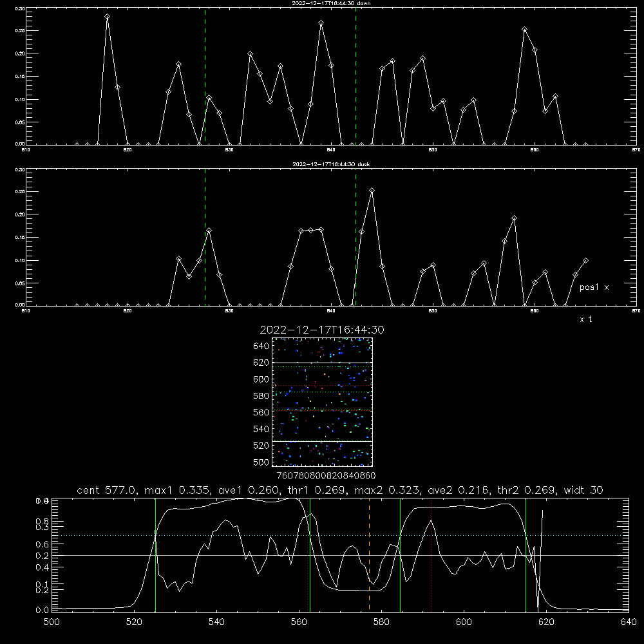Select the 'x t' label
The image size is (644, 644).
585,319
